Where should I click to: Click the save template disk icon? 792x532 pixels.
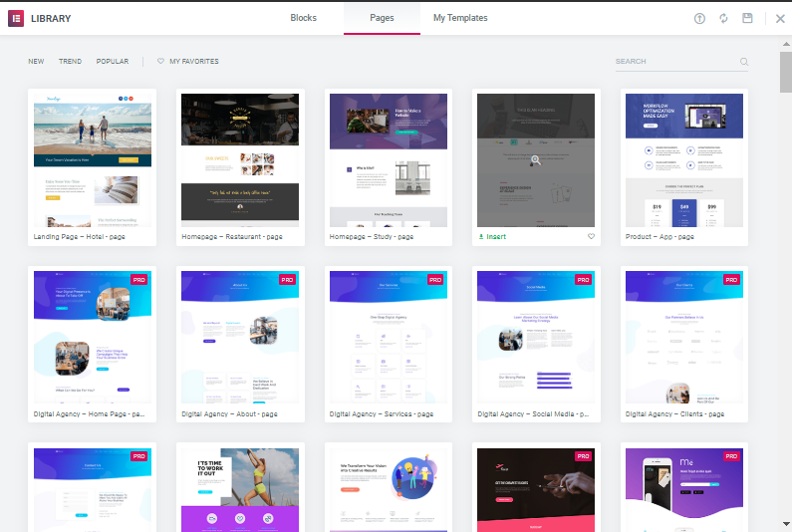[747, 18]
